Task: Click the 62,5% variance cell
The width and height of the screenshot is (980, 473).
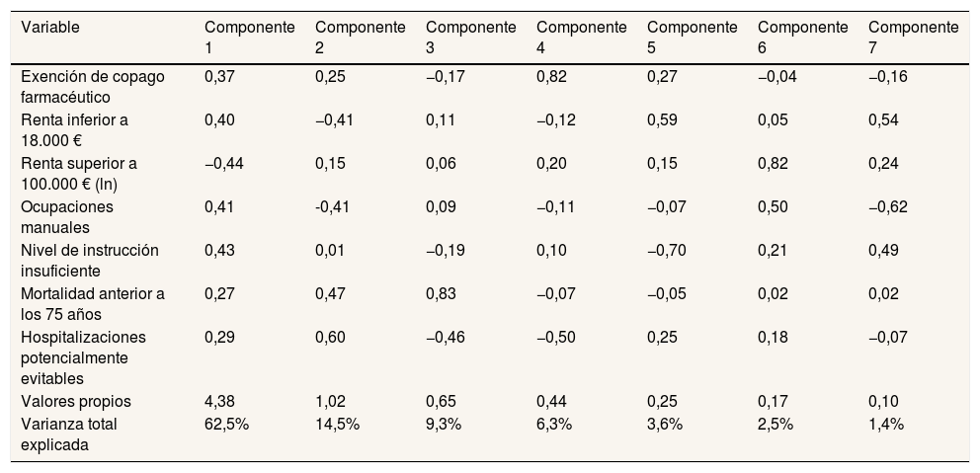Action: (223, 424)
